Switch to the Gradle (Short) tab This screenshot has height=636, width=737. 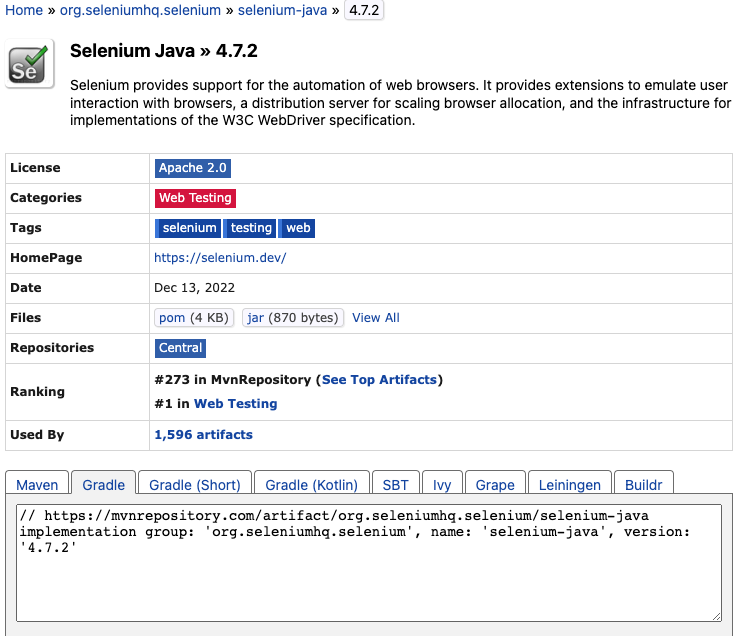pyautogui.click(x=195, y=484)
